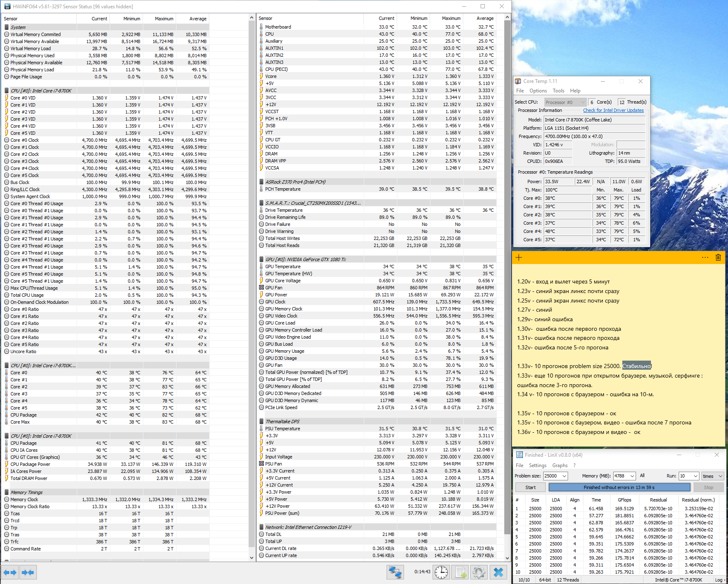This screenshot has height=584, width=728.
Task: Open LinX Memory (MiB) dropdown
Action: click(x=632, y=476)
